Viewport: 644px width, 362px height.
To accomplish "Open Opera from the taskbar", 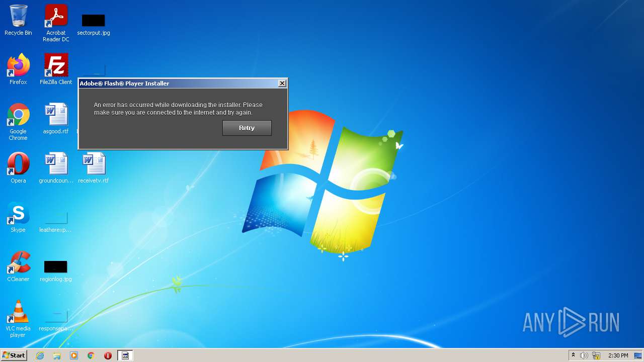I will [x=108, y=355].
